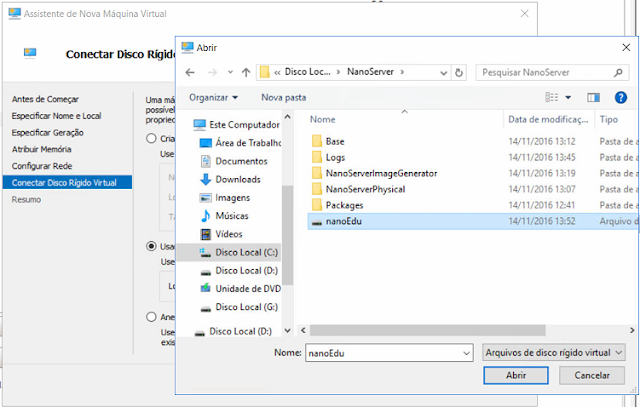Click Logs date 14/11/2016 13:45
The width and height of the screenshot is (640, 407).
tap(542, 157)
